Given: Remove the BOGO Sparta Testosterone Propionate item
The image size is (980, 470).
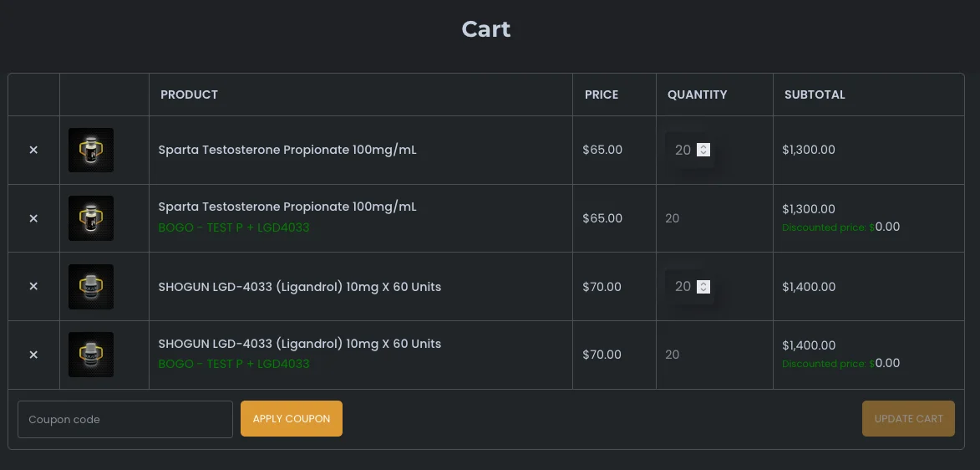Looking at the screenshot, I should pyautogui.click(x=33, y=218).
